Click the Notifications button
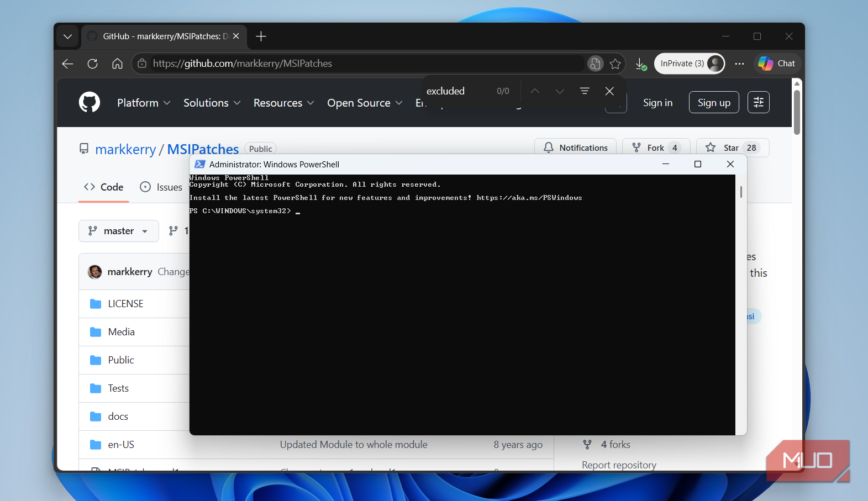The width and height of the screenshot is (868, 501). [575, 147]
